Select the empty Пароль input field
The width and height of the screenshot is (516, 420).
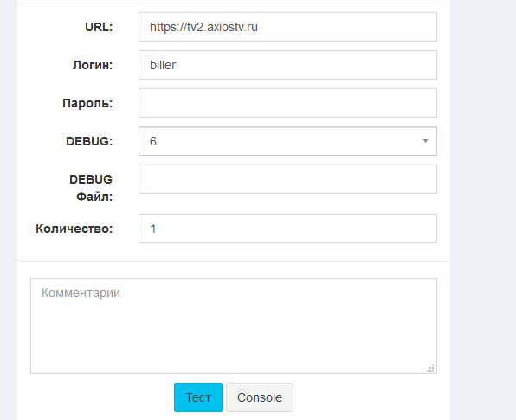coord(287,103)
